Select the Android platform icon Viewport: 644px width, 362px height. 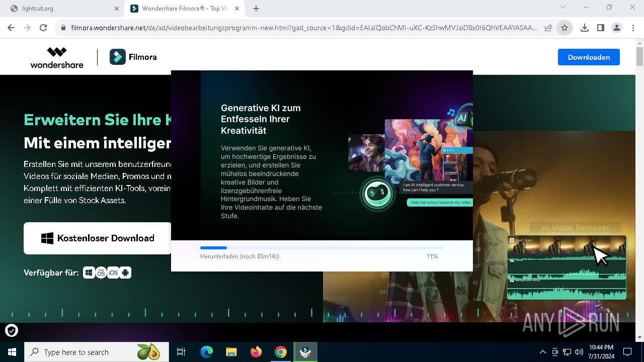coord(125,273)
